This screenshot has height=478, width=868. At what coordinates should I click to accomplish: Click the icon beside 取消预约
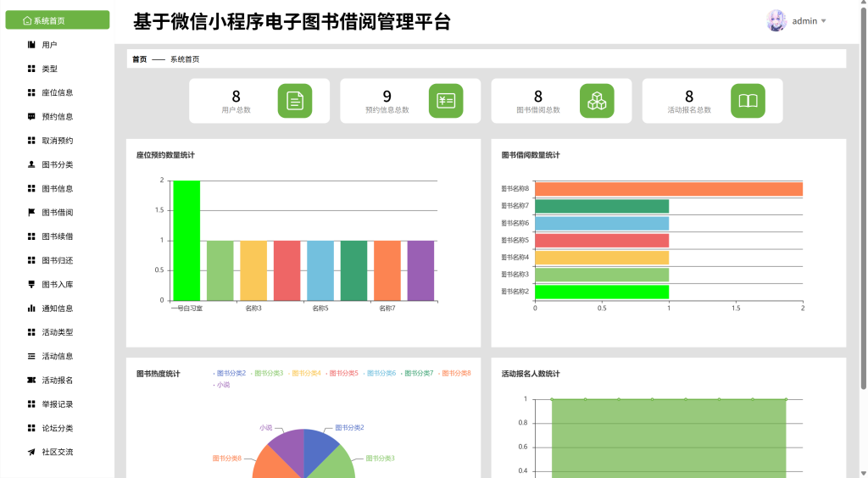pyautogui.click(x=31, y=141)
